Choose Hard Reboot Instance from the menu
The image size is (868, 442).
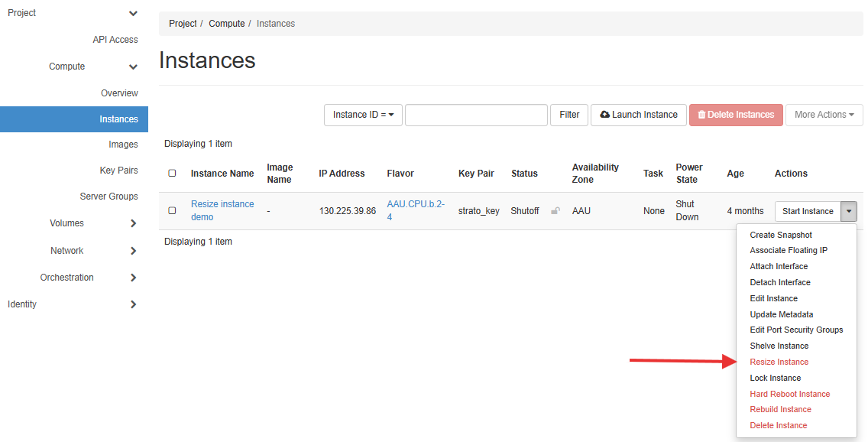point(789,393)
